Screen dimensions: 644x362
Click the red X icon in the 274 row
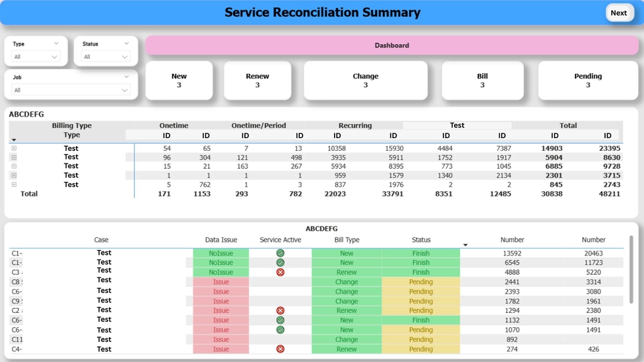(x=280, y=349)
